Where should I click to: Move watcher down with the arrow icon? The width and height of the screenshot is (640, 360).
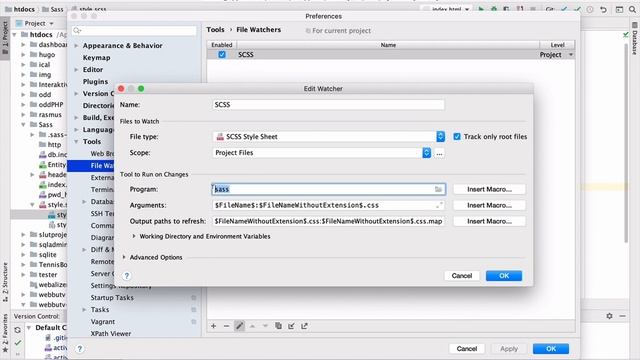coord(265,326)
